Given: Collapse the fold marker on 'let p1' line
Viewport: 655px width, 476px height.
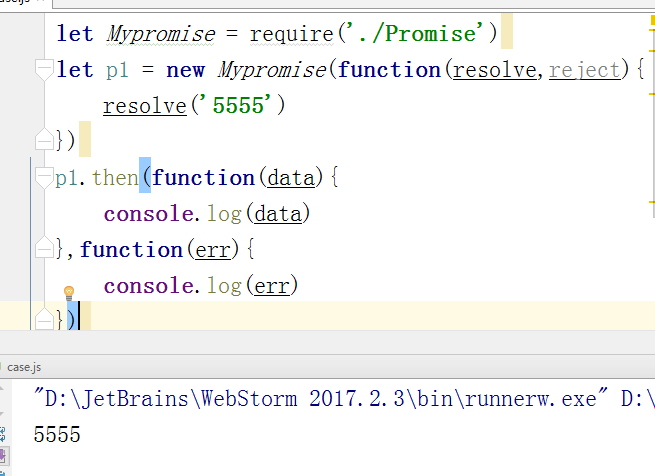Looking at the screenshot, I should pyautogui.click(x=43, y=70).
